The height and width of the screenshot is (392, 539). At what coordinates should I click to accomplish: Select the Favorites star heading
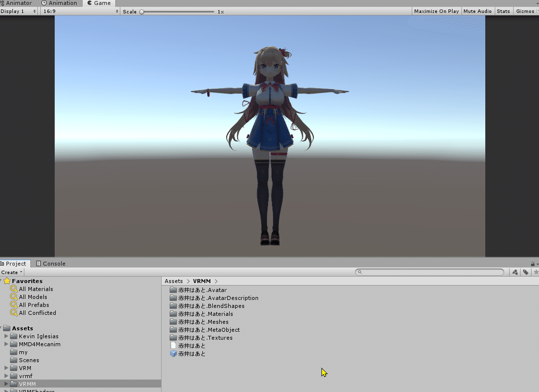[x=23, y=281]
